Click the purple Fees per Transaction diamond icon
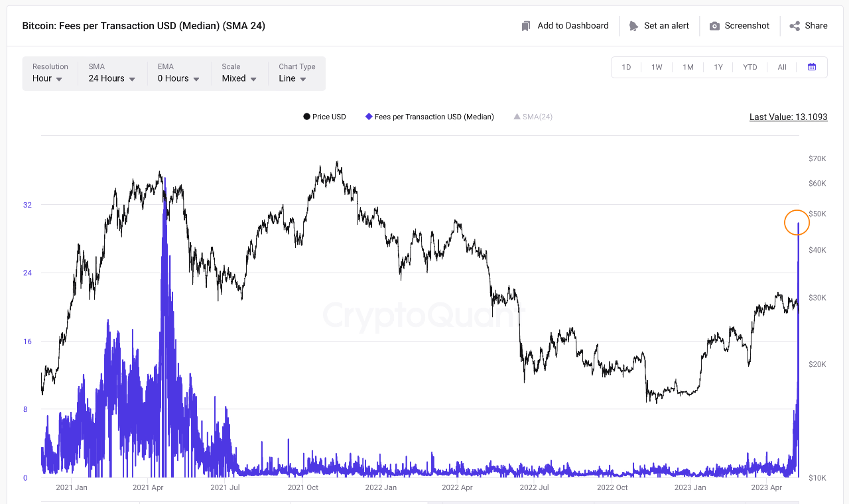 (368, 116)
